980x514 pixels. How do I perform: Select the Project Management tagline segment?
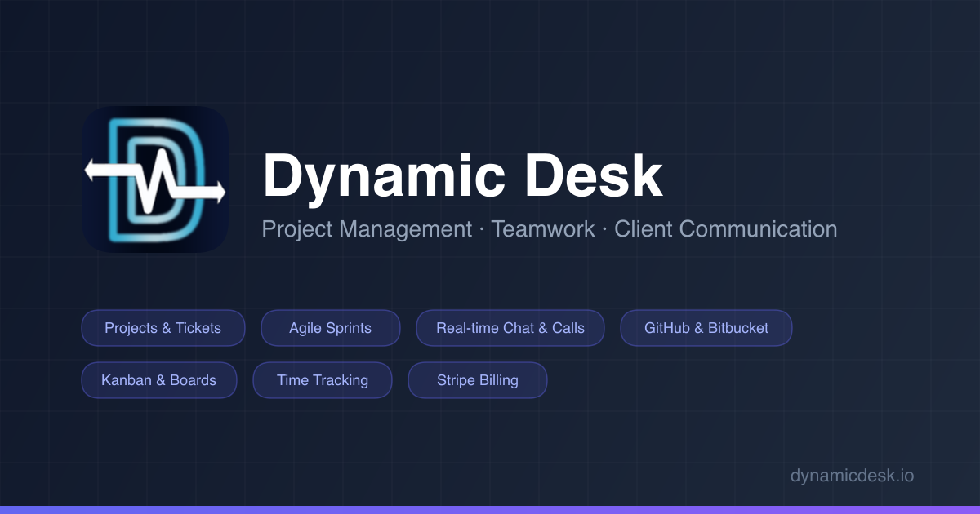pos(367,229)
